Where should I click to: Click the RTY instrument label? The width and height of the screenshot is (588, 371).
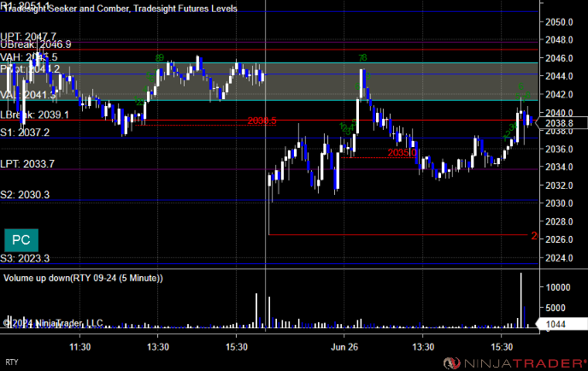[x=12, y=362]
